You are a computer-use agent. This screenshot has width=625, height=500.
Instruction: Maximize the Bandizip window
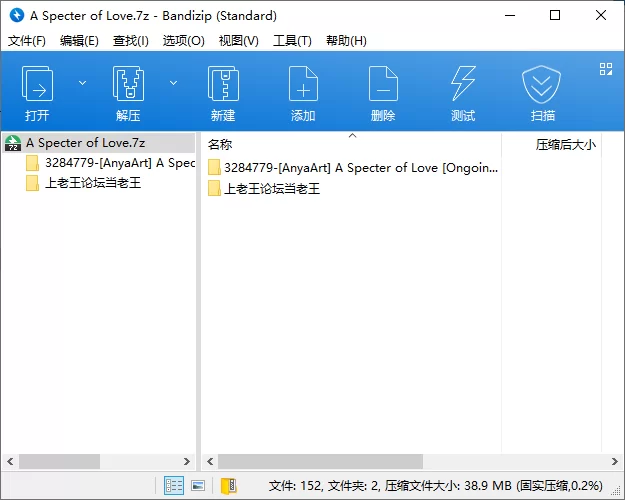tap(555, 16)
